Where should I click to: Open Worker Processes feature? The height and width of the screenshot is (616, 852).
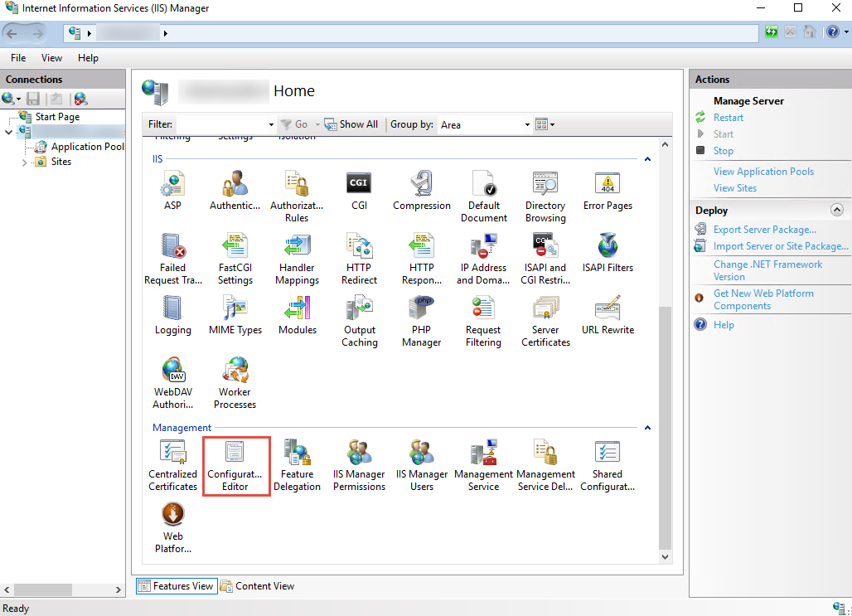coord(235,382)
